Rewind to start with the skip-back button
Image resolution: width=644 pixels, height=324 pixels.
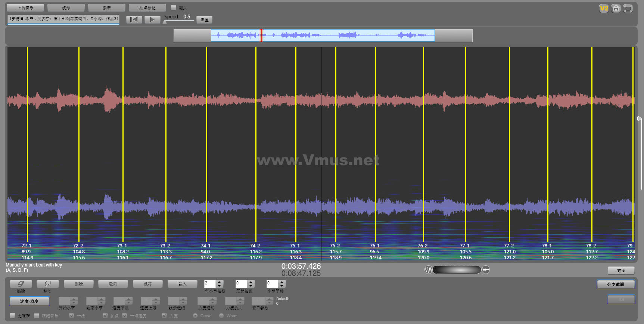click(x=134, y=19)
